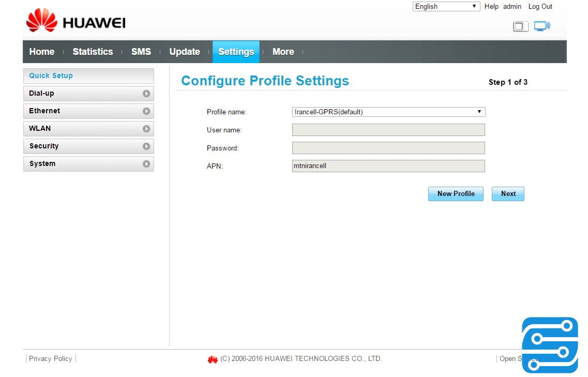Open the English language selector
Screen dimensions: 588x377
click(x=446, y=7)
